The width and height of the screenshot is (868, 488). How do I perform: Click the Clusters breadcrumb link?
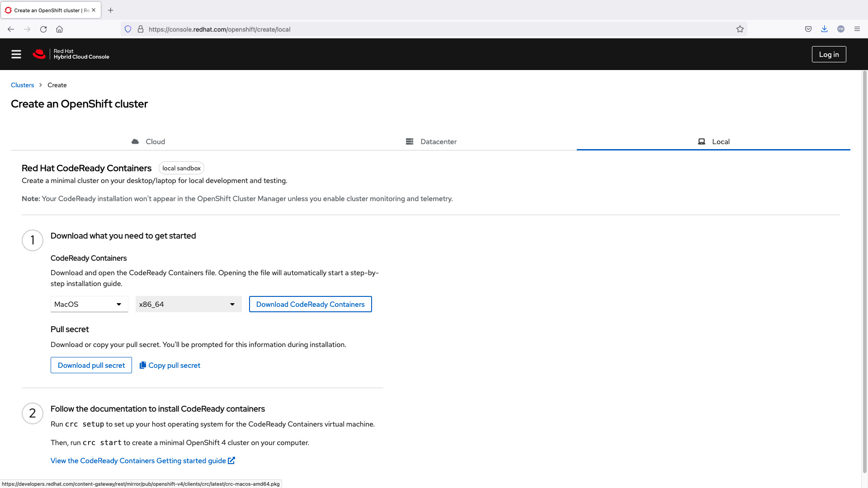point(22,85)
